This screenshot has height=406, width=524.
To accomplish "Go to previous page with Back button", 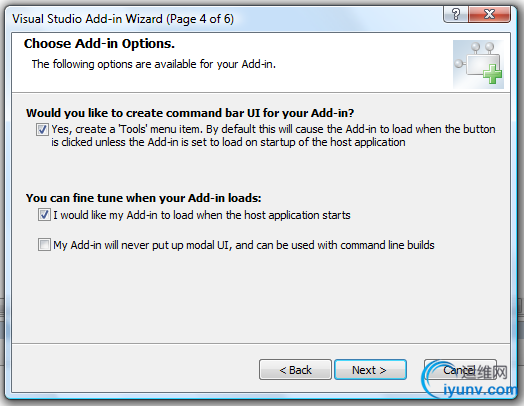I will (x=295, y=370).
